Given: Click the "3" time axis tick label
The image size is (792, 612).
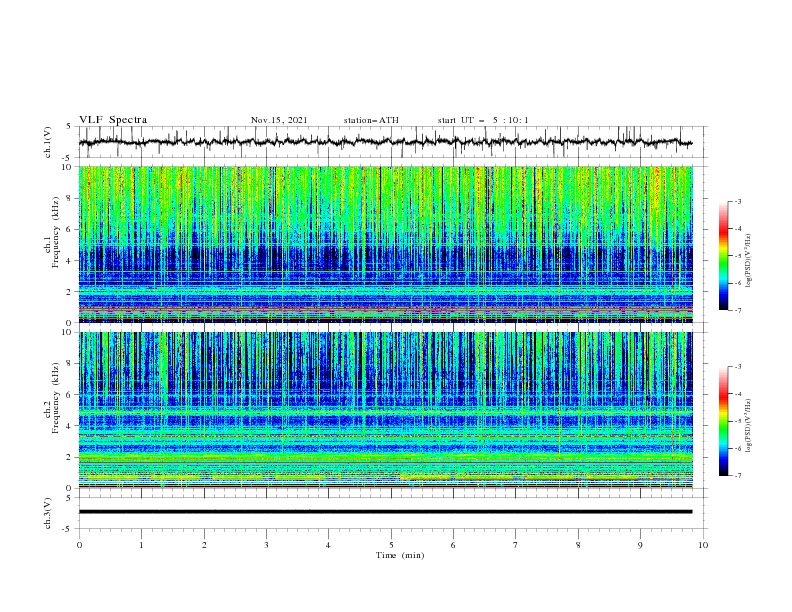Looking at the screenshot, I should pyautogui.click(x=266, y=545).
